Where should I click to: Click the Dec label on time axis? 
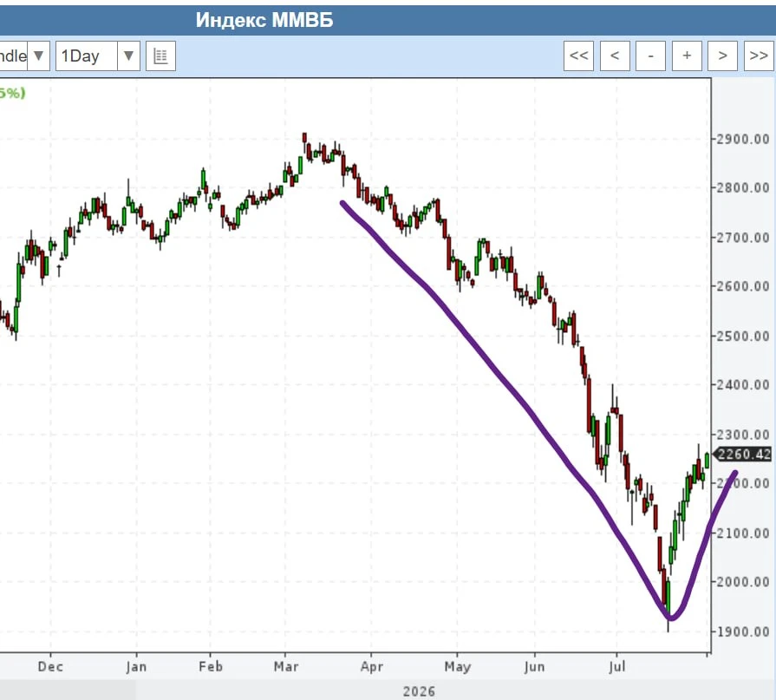point(50,666)
